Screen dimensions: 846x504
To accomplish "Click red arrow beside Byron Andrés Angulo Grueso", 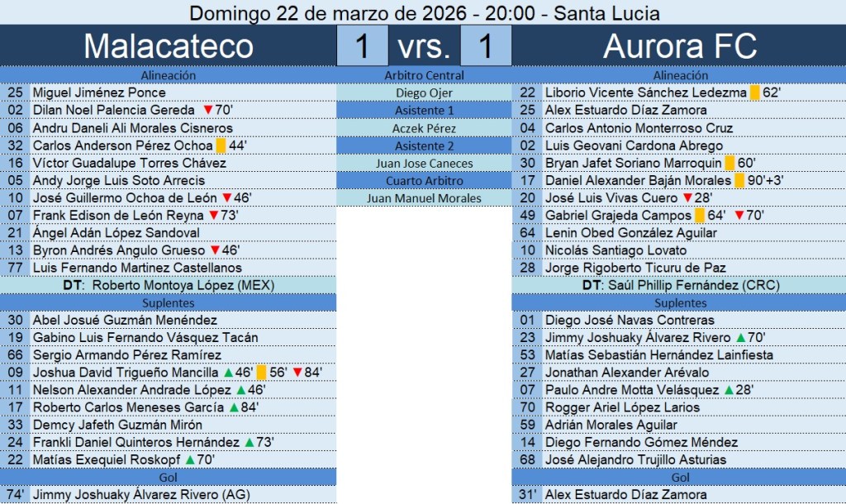I will [x=214, y=250].
